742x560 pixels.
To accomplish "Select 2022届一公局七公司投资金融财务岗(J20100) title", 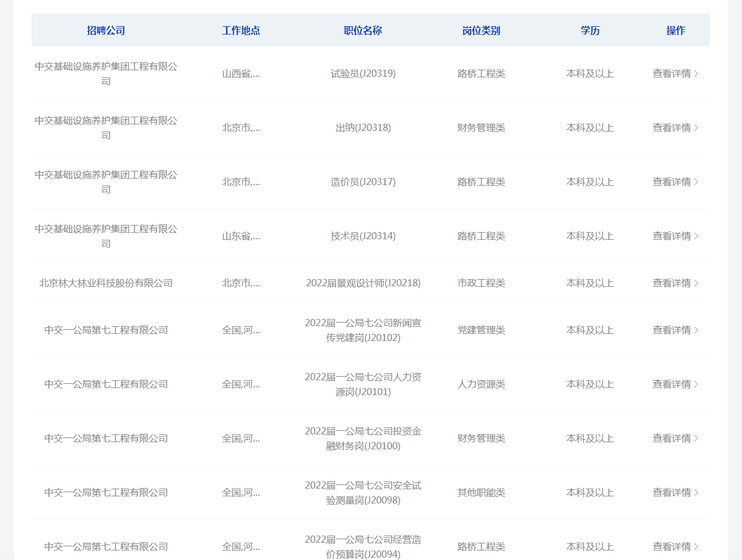I will pos(363,439).
